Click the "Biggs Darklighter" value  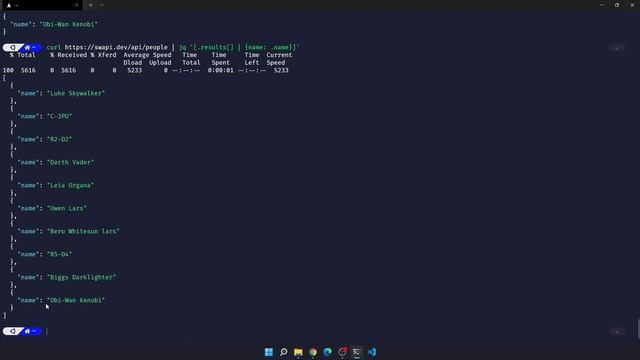pos(82,277)
